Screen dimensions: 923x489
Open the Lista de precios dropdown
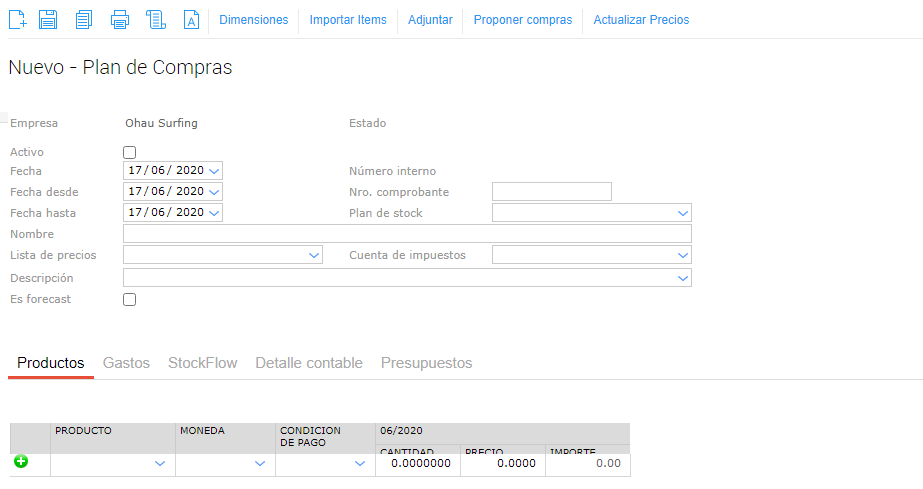(313, 255)
